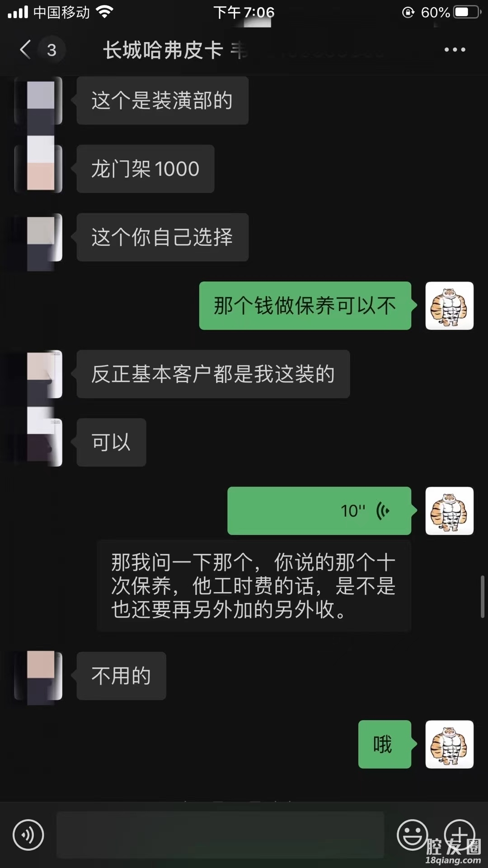Open the three-dot chat menu
The width and height of the screenshot is (488, 868).
(x=455, y=50)
